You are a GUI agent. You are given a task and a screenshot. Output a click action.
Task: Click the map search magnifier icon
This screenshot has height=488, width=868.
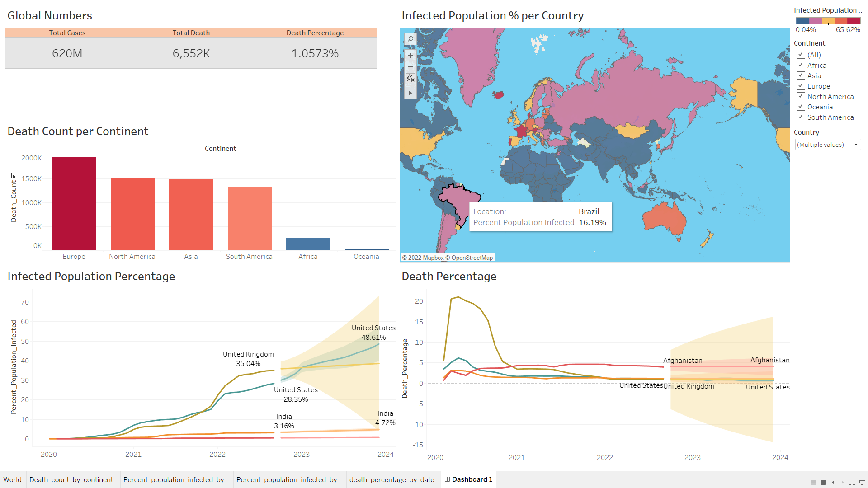pyautogui.click(x=410, y=39)
